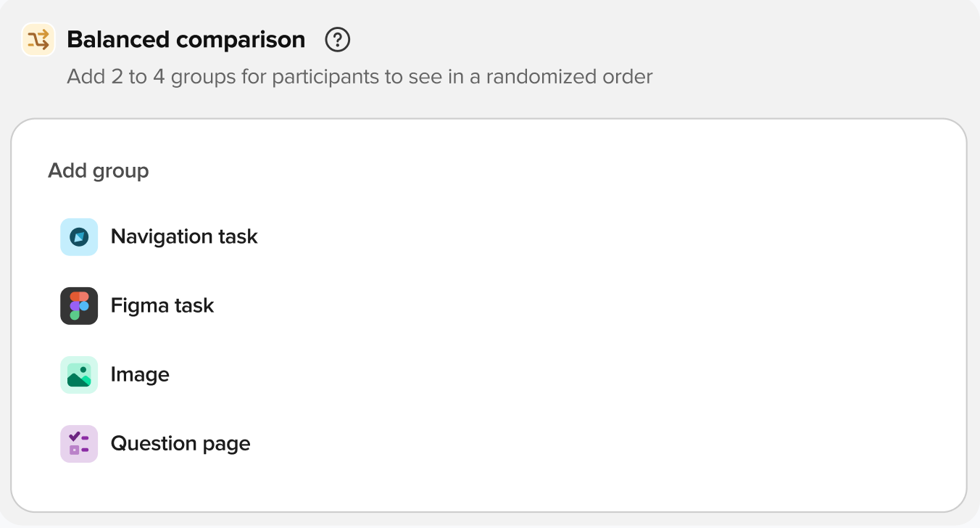Screen dimensions: 980x528
Task: Click the green Image picture icon
Action: click(x=79, y=375)
